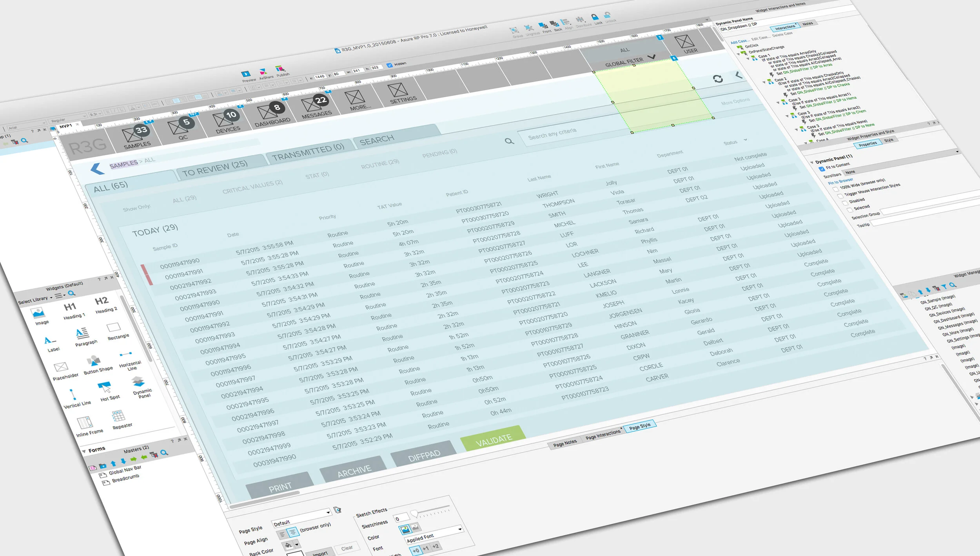Uncheck the Fit to Content checkbox

point(822,169)
